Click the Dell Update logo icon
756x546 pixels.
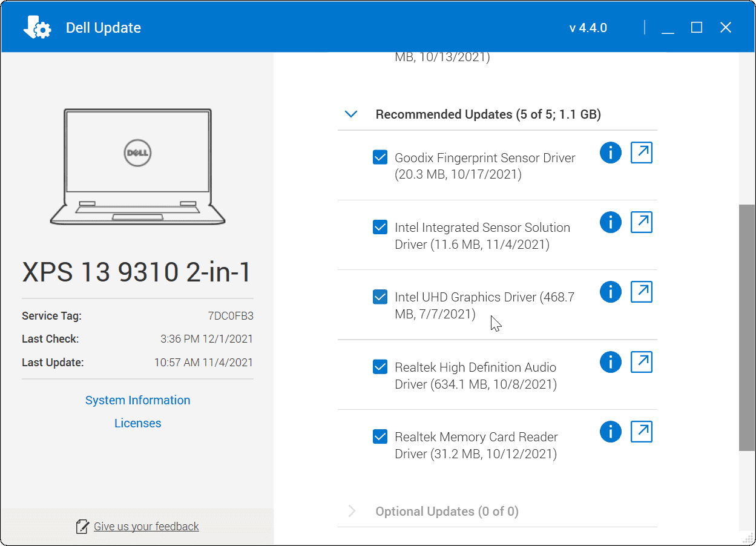[x=36, y=27]
